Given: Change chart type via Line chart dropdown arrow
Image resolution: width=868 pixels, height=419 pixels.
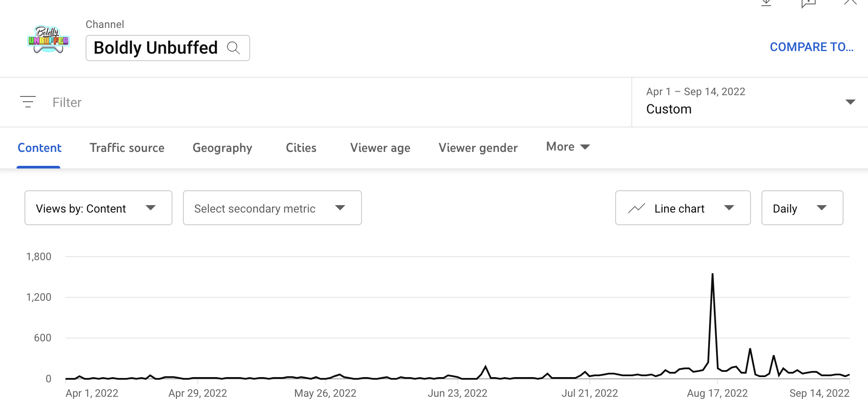Looking at the screenshot, I should pyautogui.click(x=730, y=208).
